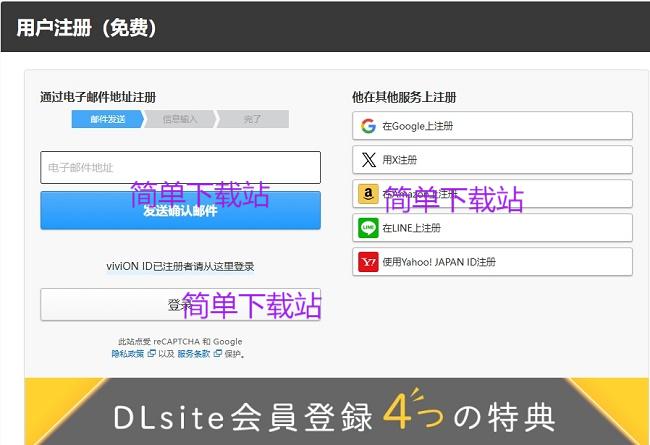Click external-link icon beside 隐私政策
Image resolution: width=650 pixels, height=445 pixels.
click(151, 353)
